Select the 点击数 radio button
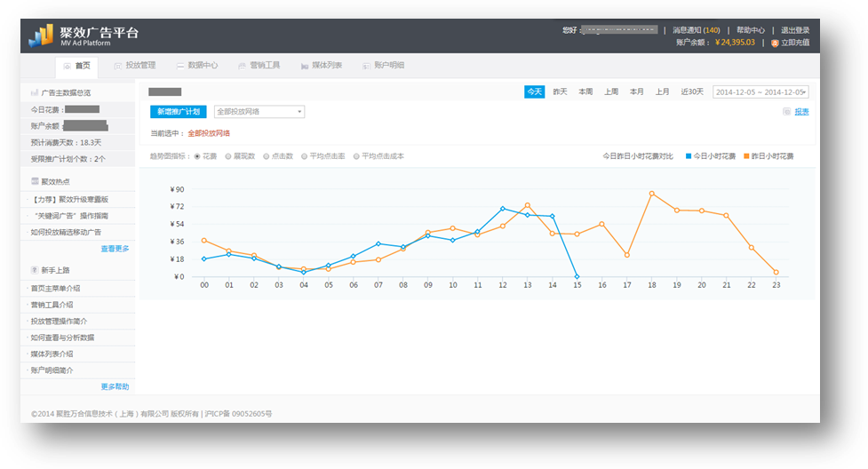Screen dimensions: 868x469 pos(267,156)
